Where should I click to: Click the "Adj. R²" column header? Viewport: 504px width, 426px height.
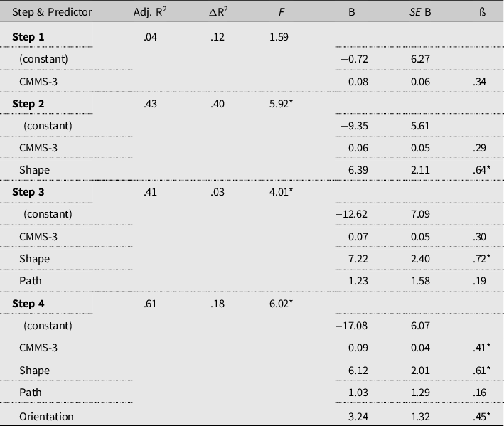pos(149,12)
